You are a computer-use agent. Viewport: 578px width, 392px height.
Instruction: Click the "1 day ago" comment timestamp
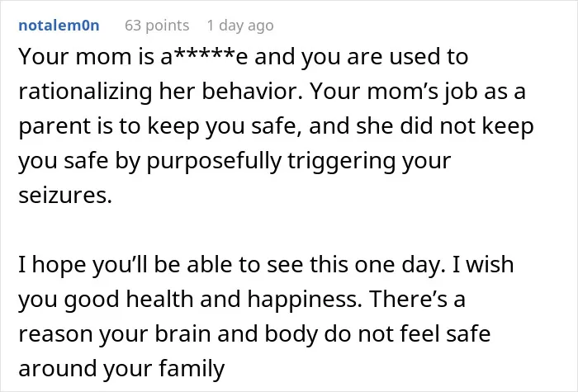coord(240,26)
